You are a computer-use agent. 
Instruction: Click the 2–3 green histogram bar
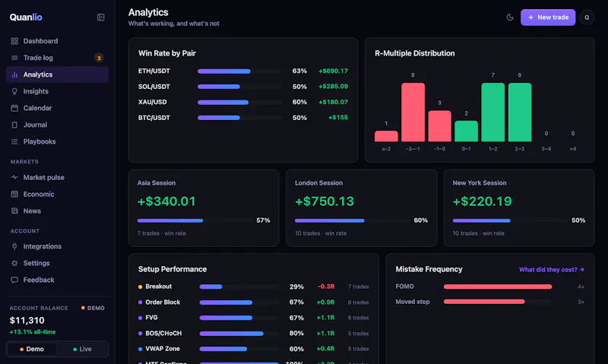[520, 112]
